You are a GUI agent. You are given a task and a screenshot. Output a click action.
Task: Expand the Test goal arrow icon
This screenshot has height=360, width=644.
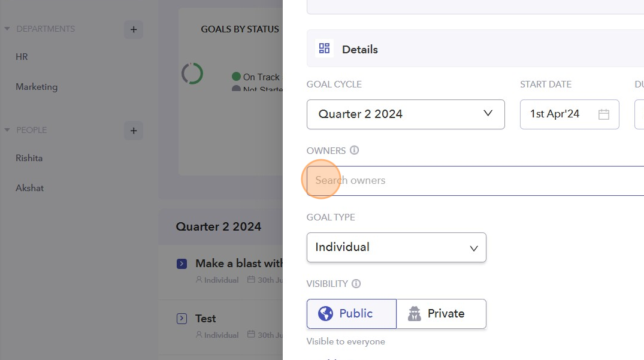click(182, 319)
